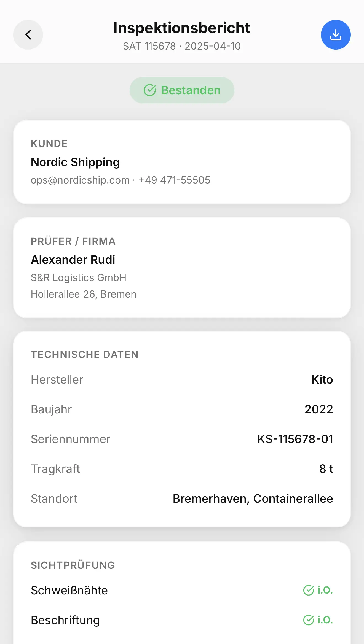Download the inspection report
The height and width of the screenshot is (644, 364).
coord(336,35)
